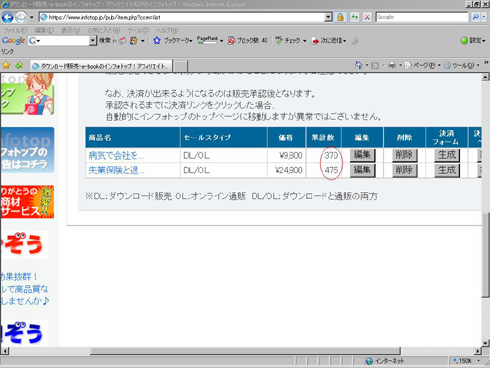Click the セールスタイプ column header
This screenshot has width=490, height=368.
(x=224, y=137)
